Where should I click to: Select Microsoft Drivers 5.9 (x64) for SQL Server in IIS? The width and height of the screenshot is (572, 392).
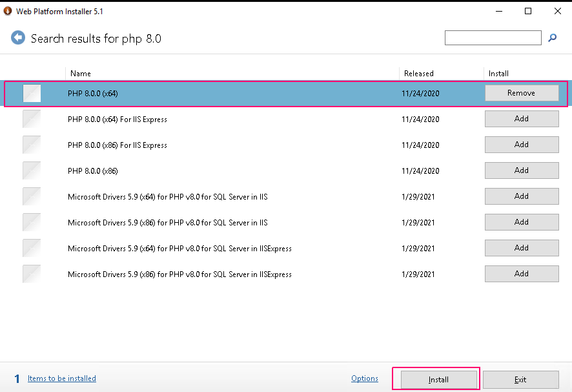(167, 197)
